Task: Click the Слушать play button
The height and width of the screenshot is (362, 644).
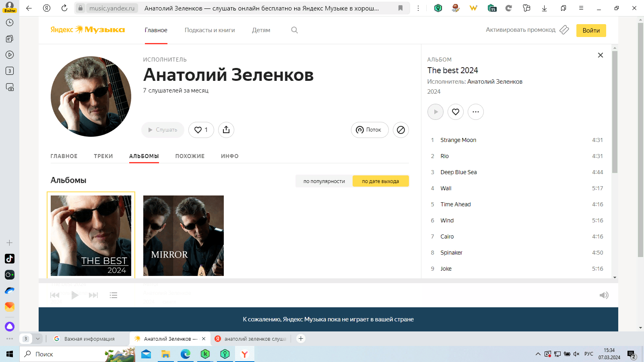Action: click(163, 130)
